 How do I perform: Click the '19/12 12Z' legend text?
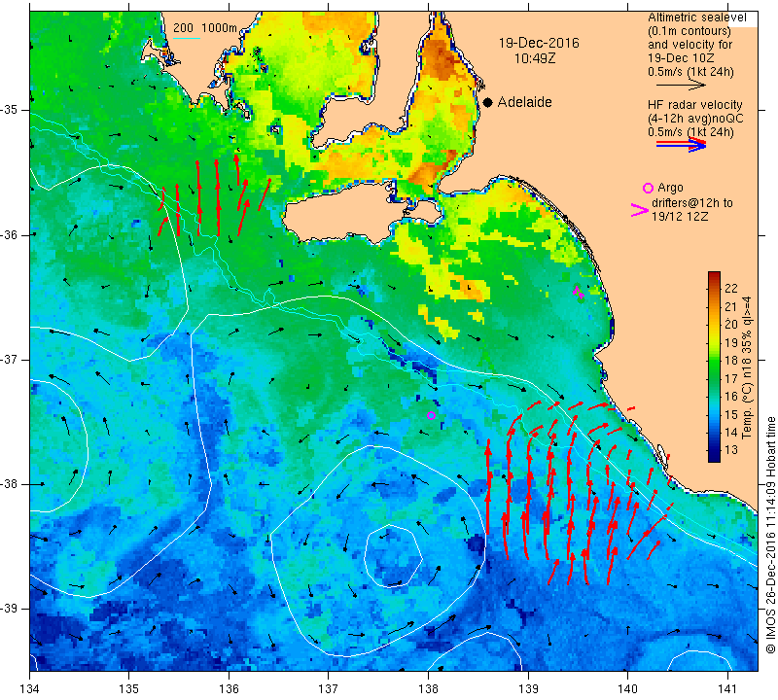[679, 217]
